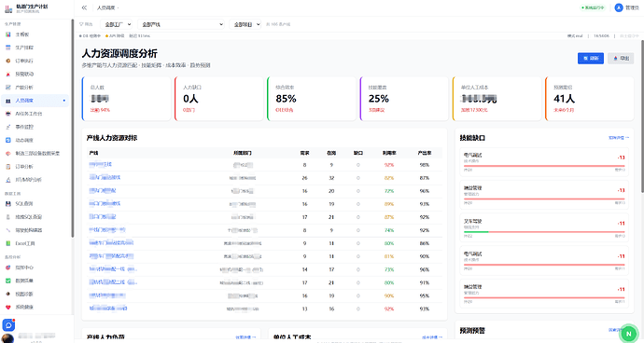Click the sidebar vertical scrollbar
This screenshot has width=644, height=343.
pyautogui.click(x=73, y=128)
